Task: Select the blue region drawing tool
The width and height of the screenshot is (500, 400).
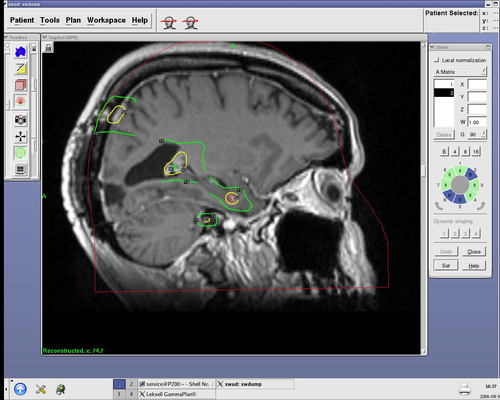Action: tap(21, 52)
